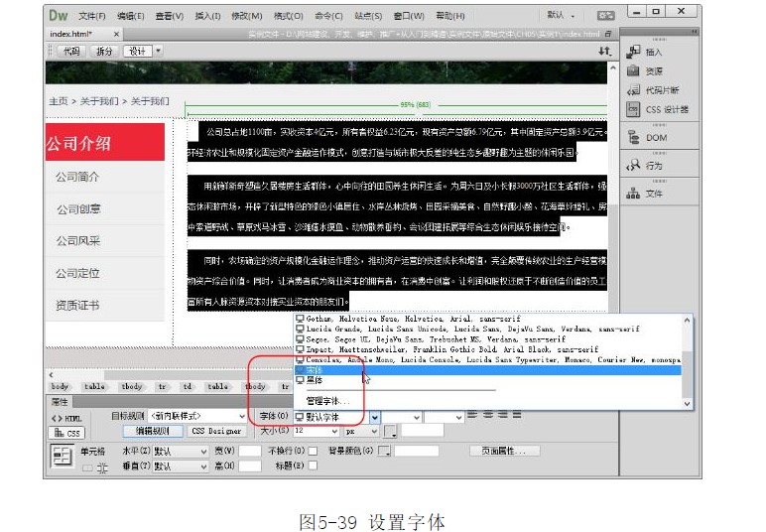The height and width of the screenshot is (532, 766).
Task: Open the 背景颜色 color swatch
Action: pyautogui.click(x=385, y=452)
